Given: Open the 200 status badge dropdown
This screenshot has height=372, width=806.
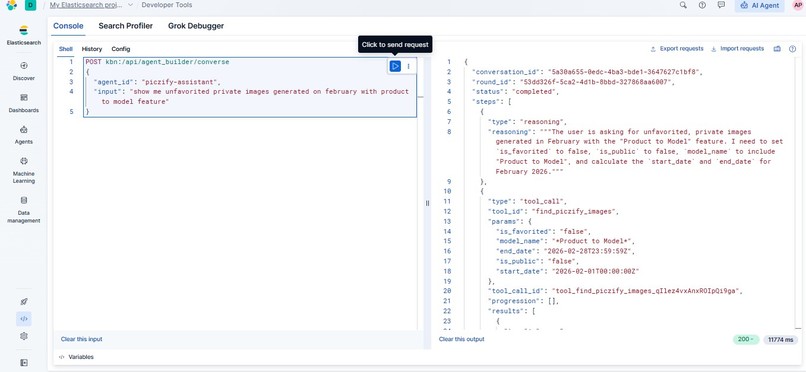Looking at the screenshot, I should [x=745, y=340].
